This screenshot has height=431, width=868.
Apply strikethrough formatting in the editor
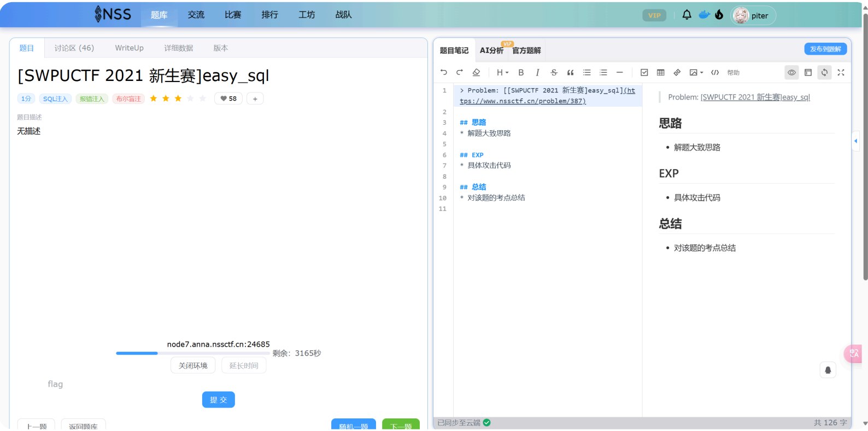tap(554, 72)
